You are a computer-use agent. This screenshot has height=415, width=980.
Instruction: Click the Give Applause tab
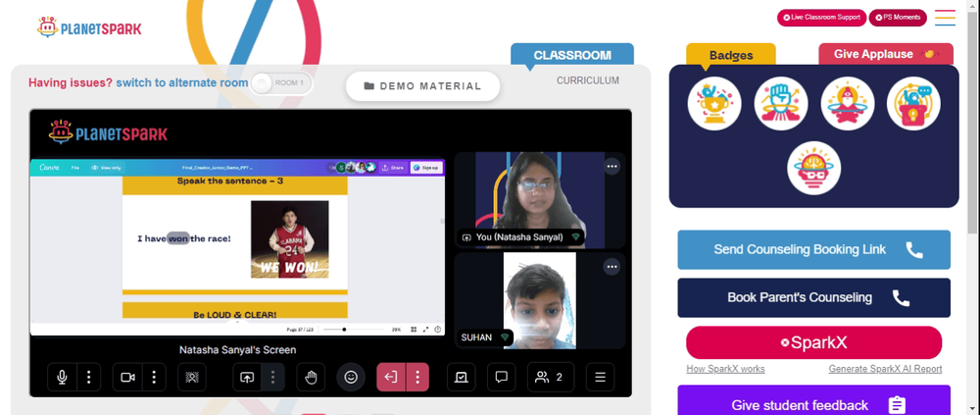(885, 55)
